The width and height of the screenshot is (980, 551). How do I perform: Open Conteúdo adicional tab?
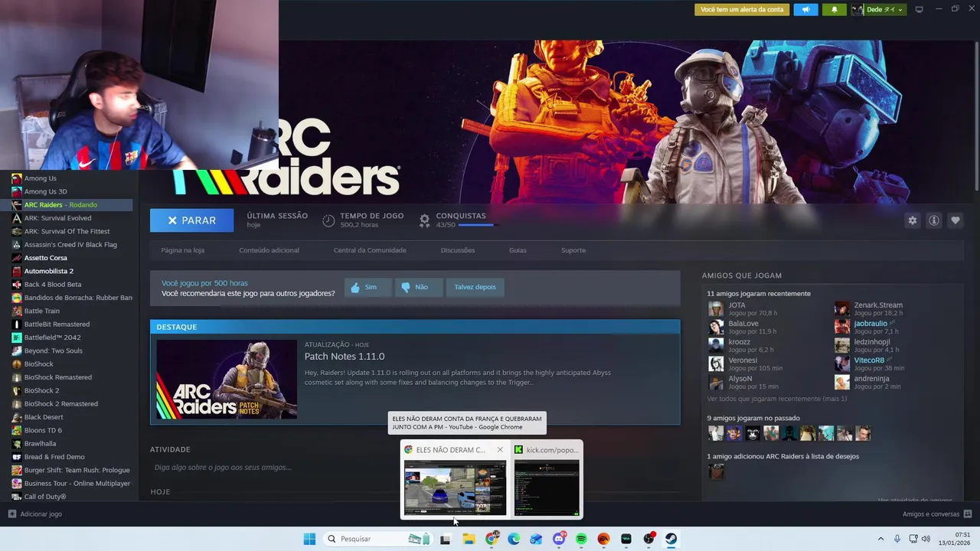pyautogui.click(x=269, y=250)
